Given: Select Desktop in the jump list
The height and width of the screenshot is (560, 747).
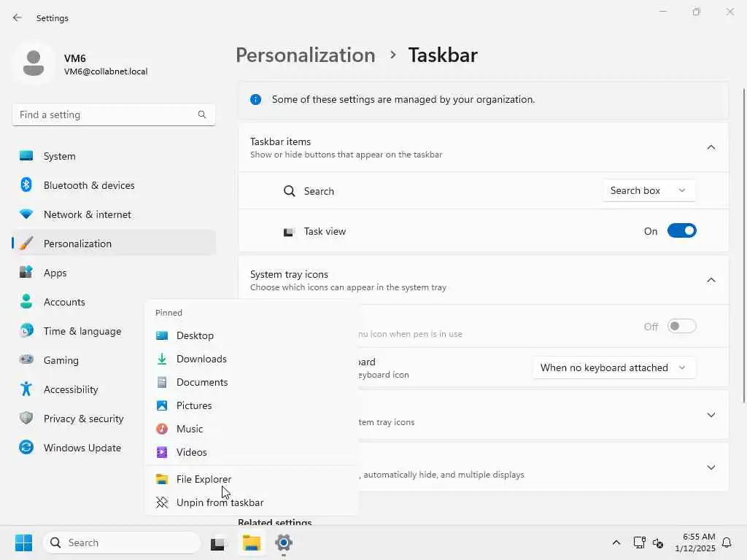Looking at the screenshot, I should coord(251,335).
